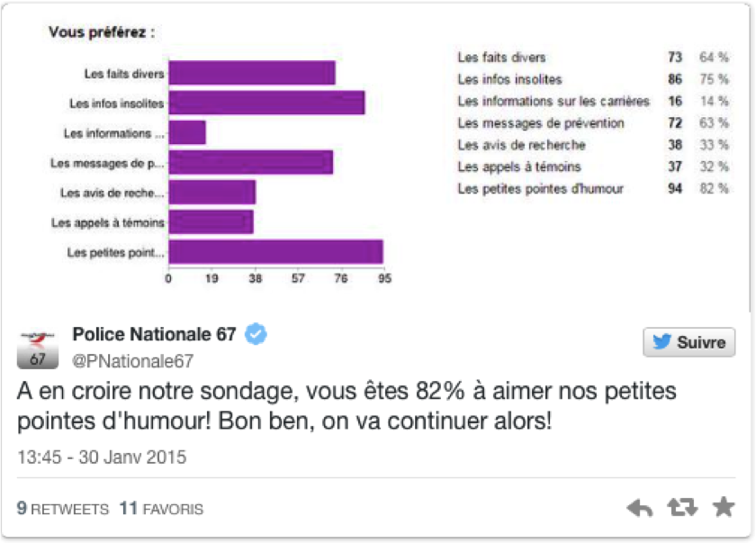Click the Vous préférez chart title
756x543 pixels.
pyautogui.click(x=102, y=32)
